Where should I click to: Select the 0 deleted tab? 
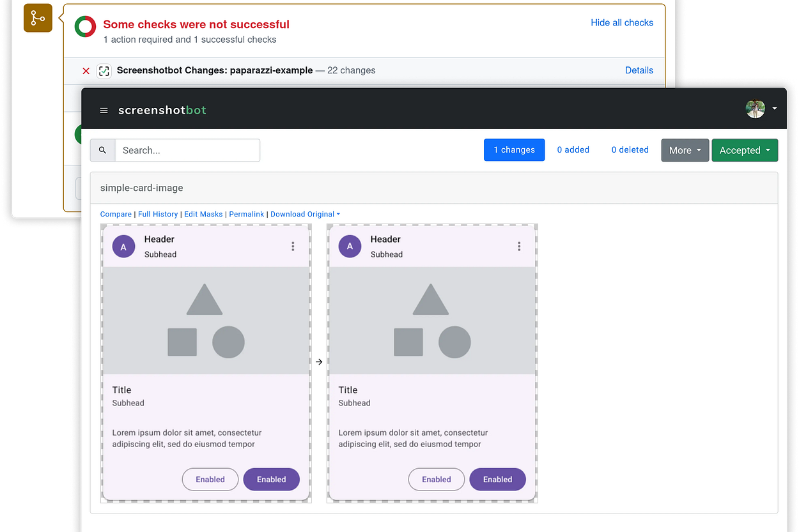[630, 150]
